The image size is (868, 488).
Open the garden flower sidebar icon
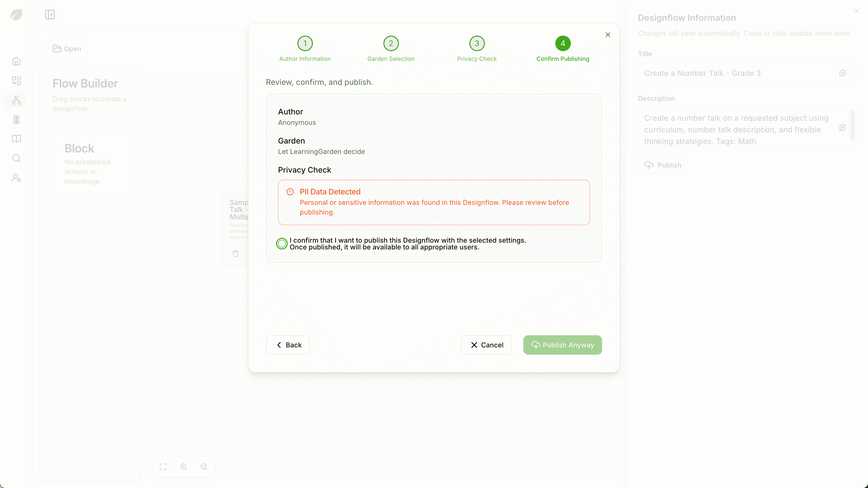(x=16, y=119)
